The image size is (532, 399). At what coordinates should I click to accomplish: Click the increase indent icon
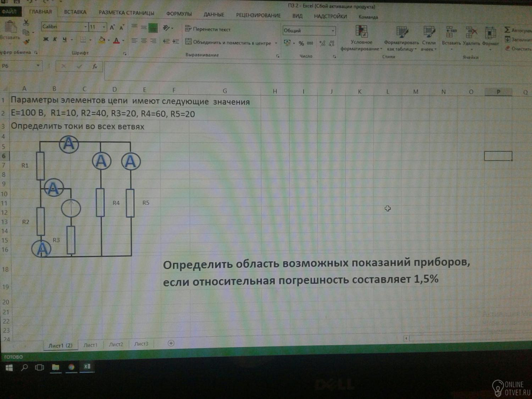(x=176, y=41)
